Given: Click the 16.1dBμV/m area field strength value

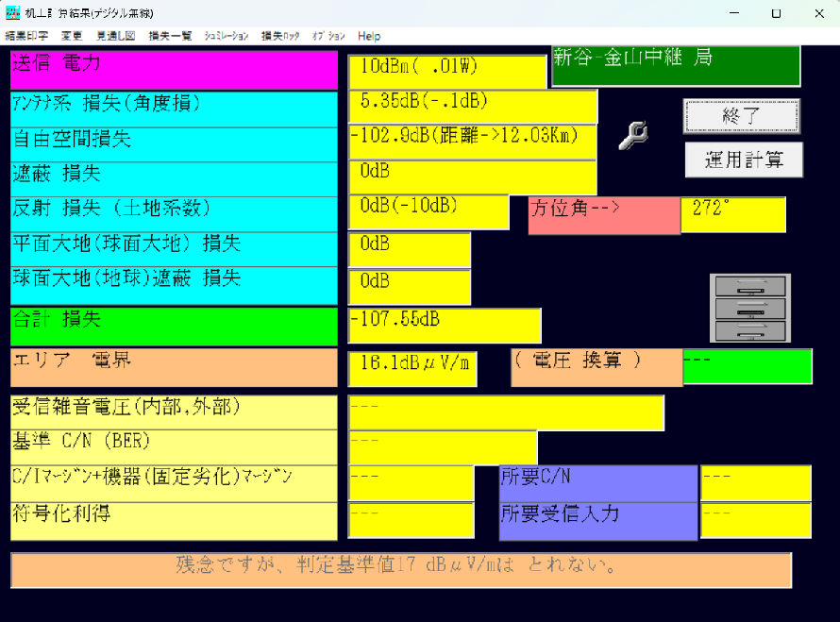Looking at the screenshot, I should [412, 369].
